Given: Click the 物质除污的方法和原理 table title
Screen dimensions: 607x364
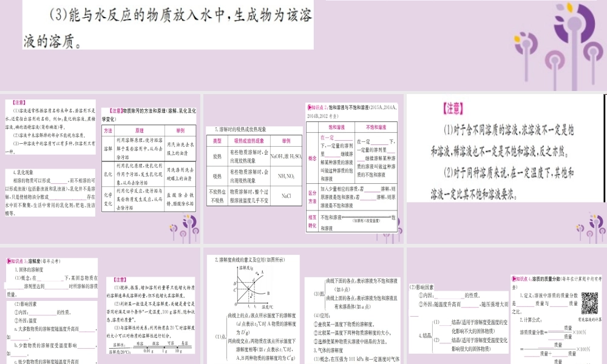Looking at the screenshot, I should (x=149, y=115).
